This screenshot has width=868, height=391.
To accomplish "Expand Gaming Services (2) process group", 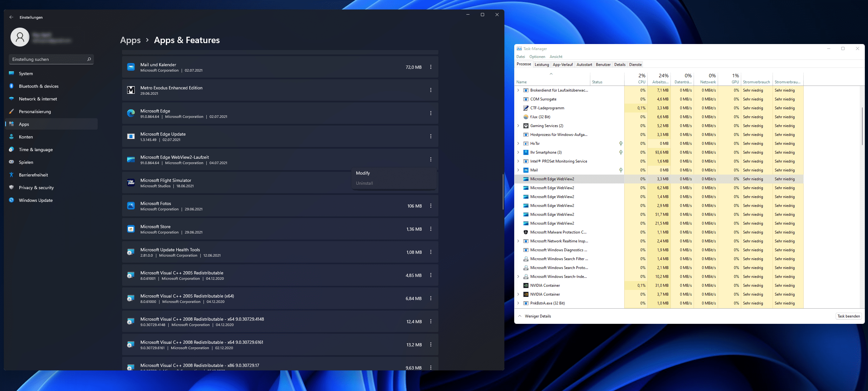I will pyautogui.click(x=518, y=126).
